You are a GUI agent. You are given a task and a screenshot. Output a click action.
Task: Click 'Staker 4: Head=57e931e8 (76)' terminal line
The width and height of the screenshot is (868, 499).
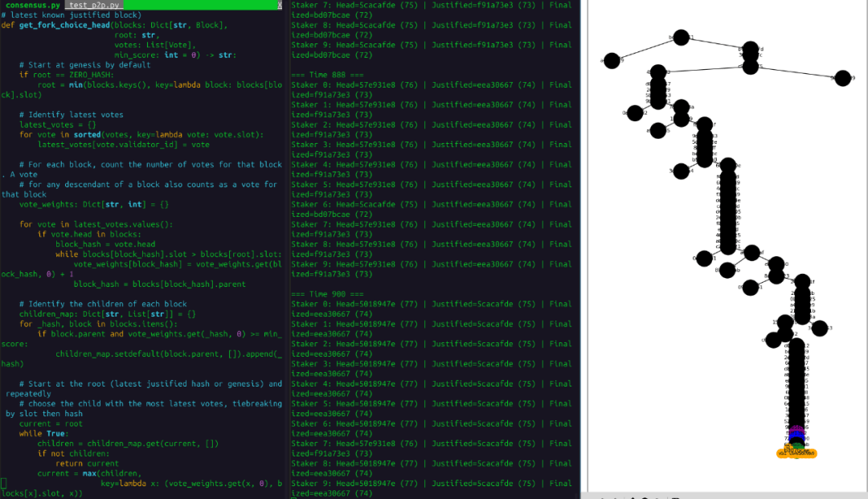(x=432, y=164)
